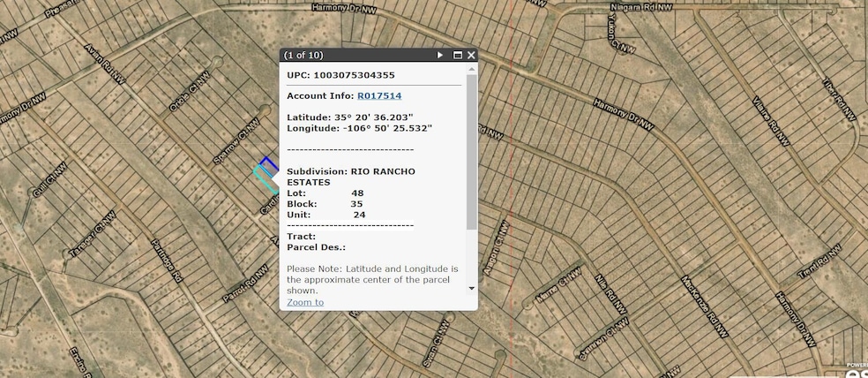Click the Nia Rd NW street label

(610, 293)
